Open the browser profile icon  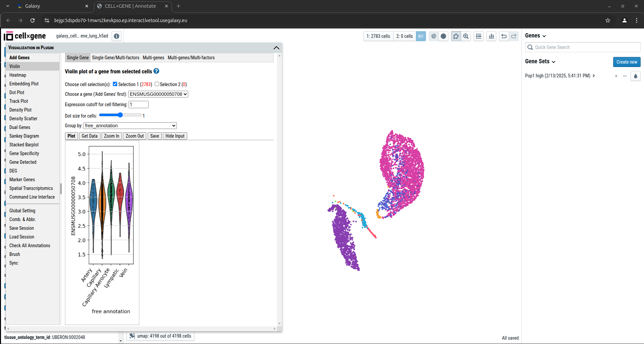click(625, 20)
